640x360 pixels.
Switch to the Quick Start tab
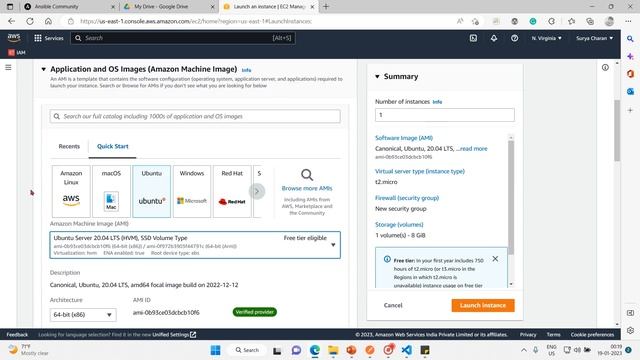point(113,146)
